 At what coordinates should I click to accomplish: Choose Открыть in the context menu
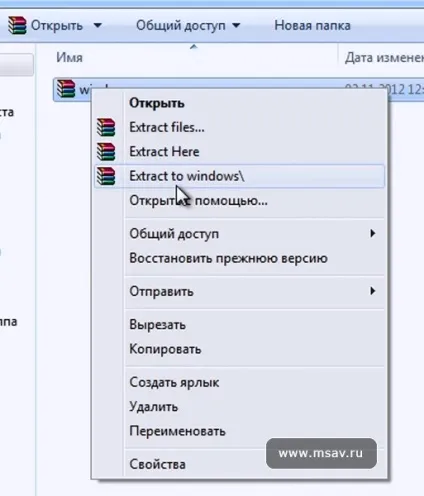tap(239, 103)
